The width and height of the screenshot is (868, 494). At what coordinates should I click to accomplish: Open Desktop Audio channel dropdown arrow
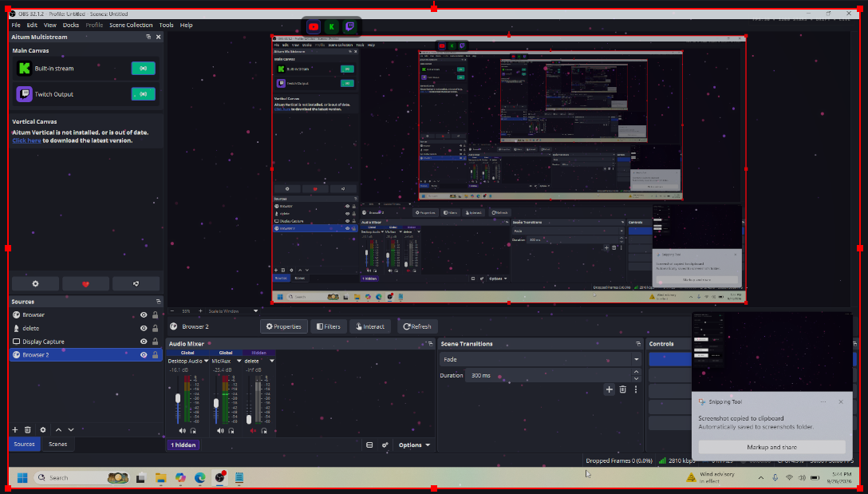[x=207, y=361]
